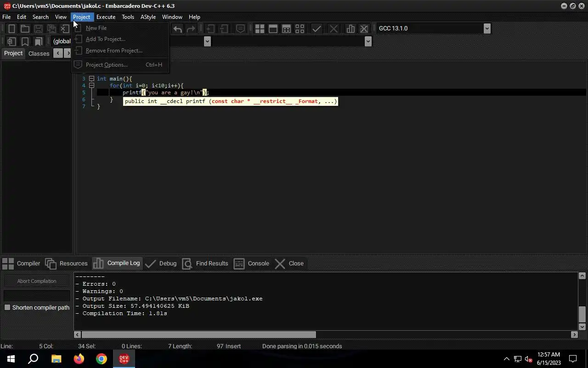Image resolution: width=588 pixels, height=368 pixels.
Task: Click the Toggle Comment toolbar icon
Action: click(240, 29)
